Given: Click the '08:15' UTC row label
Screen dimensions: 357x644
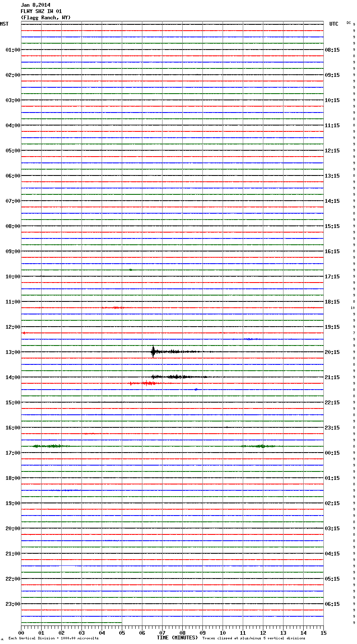Looking at the screenshot, I should [332, 50].
